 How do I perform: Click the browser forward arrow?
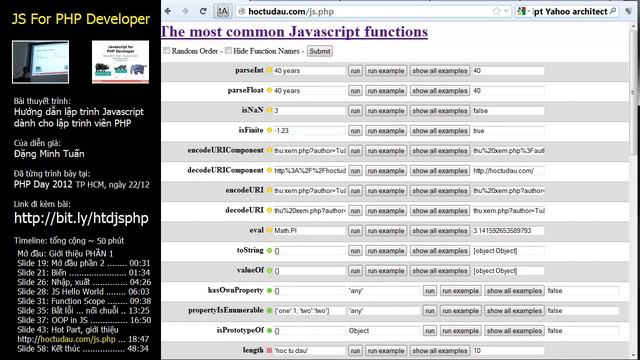tap(185, 11)
